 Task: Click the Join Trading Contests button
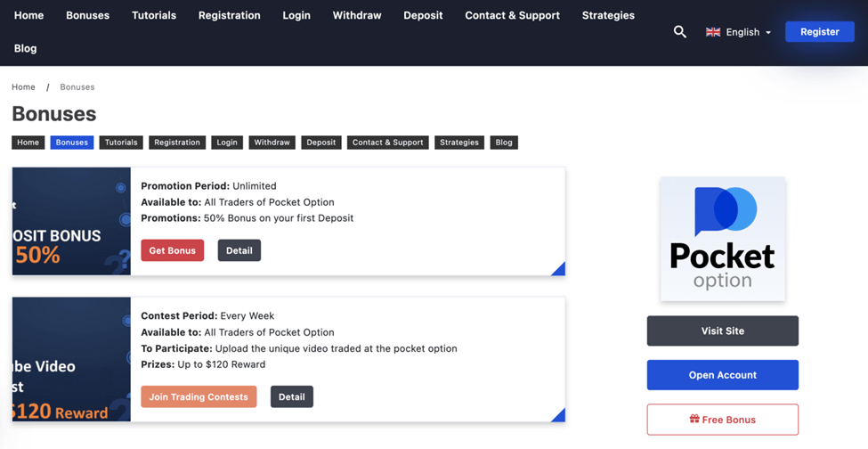tap(199, 396)
